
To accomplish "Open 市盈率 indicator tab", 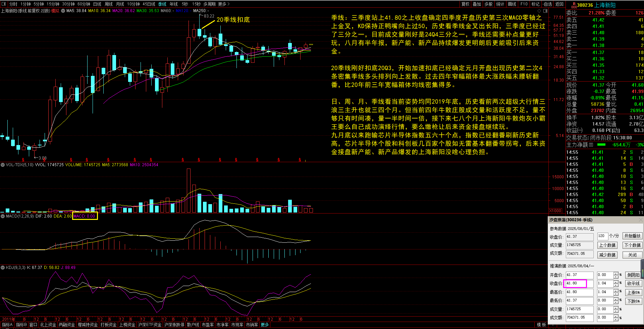I will click(x=208, y=325).
